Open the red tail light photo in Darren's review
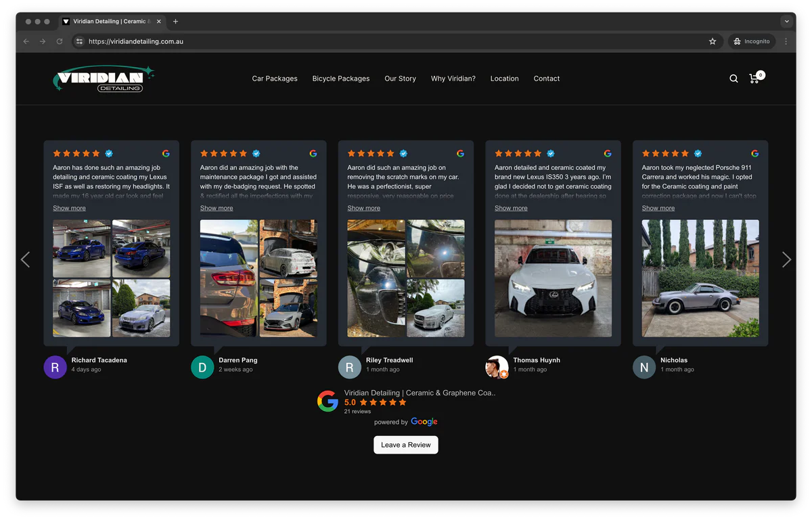 coord(229,278)
